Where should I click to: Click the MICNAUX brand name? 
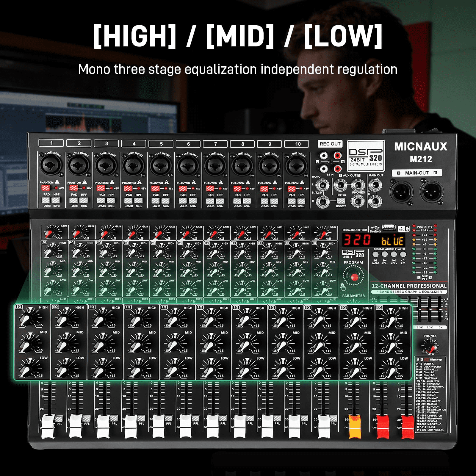click(x=421, y=147)
